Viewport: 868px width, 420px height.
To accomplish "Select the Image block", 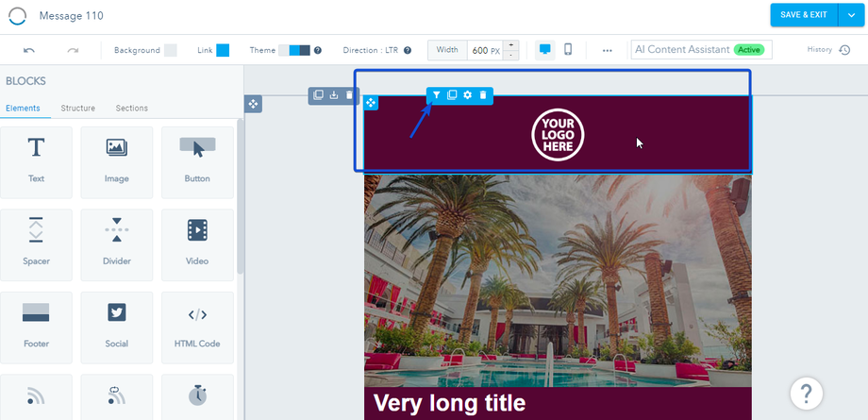I will pyautogui.click(x=117, y=162).
